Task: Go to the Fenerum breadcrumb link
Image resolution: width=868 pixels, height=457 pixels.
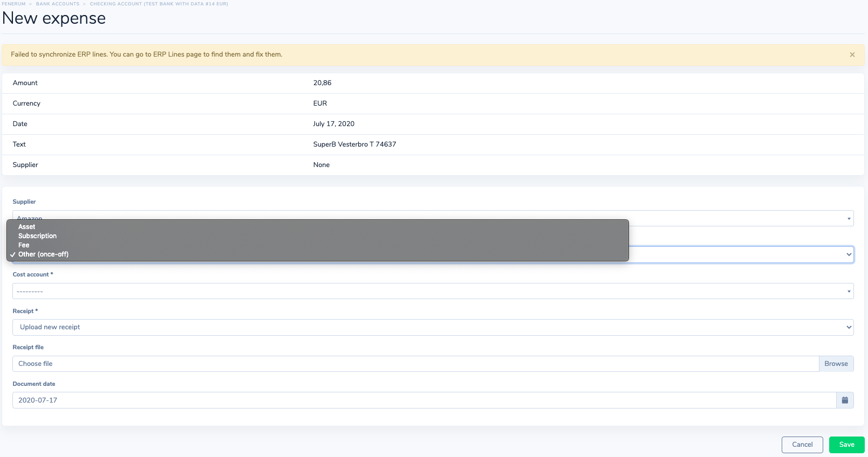Action: (x=13, y=4)
